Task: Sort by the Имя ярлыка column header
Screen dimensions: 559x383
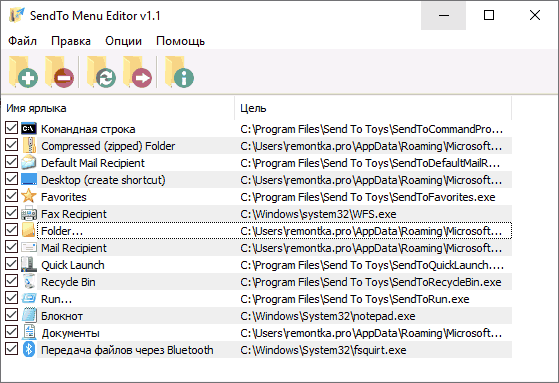Action: (x=118, y=108)
